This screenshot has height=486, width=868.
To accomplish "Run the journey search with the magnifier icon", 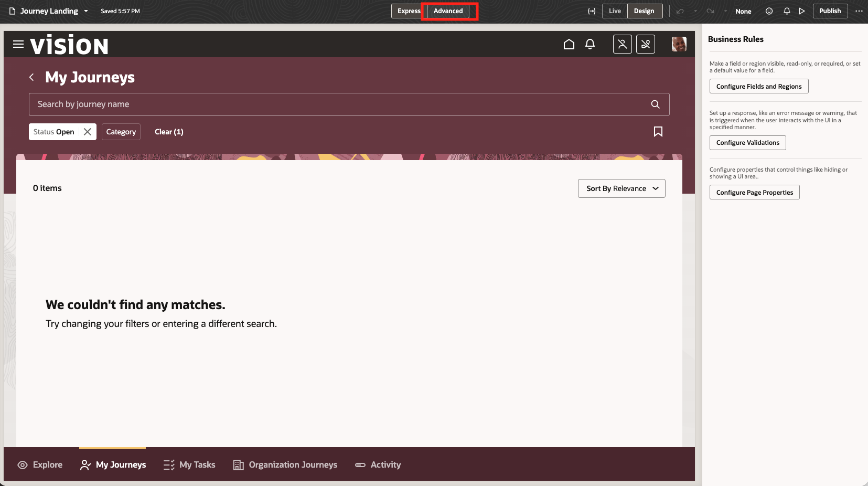I will tap(655, 104).
